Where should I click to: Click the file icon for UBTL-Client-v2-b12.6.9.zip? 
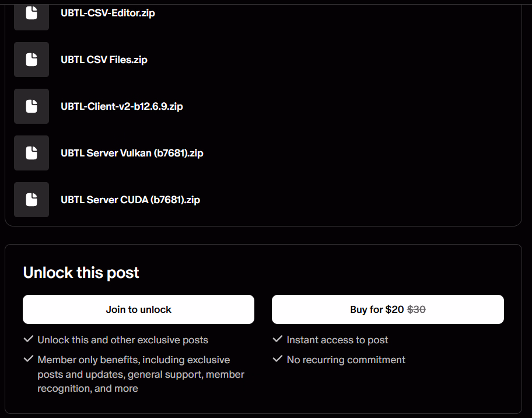[32, 106]
